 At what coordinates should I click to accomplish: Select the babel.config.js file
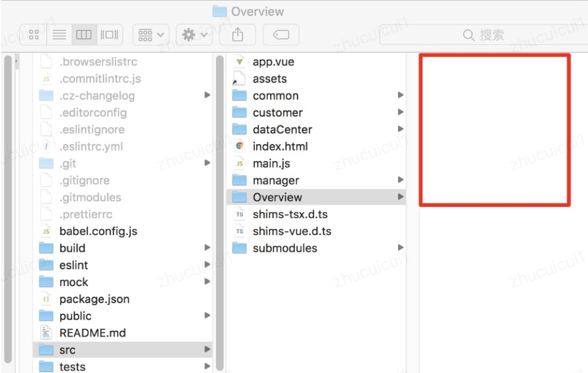[x=98, y=232]
